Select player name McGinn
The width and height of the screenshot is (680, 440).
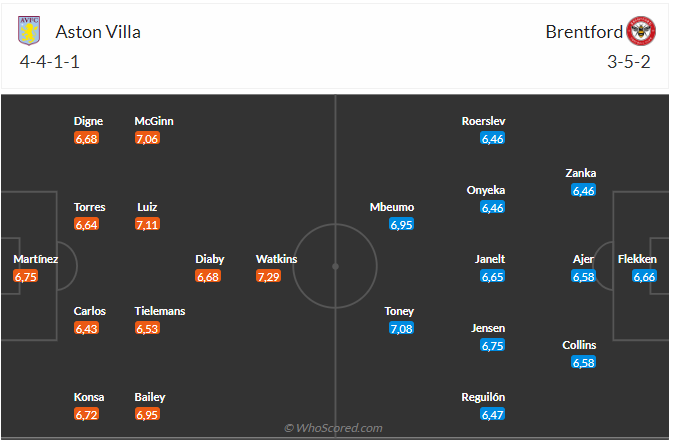(154, 121)
